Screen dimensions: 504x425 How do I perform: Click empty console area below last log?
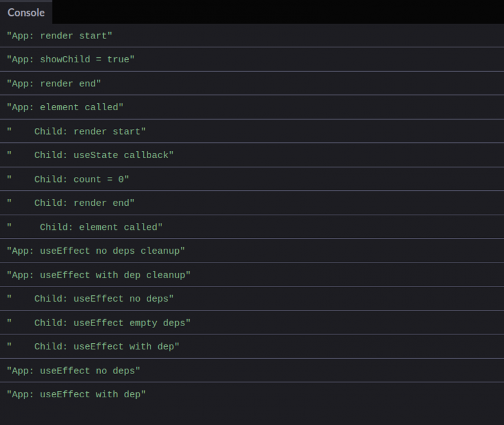[x=252, y=416]
